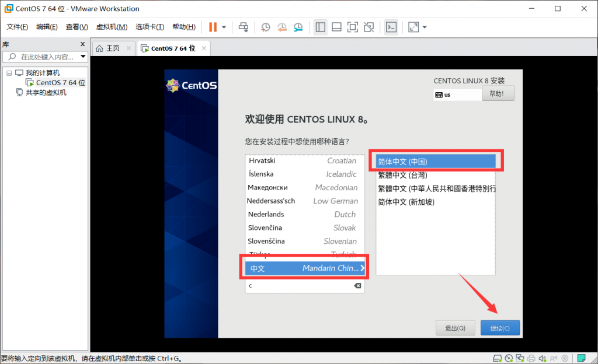Enter full screen mode
Viewport: 598px width, 364px height.
[353, 27]
